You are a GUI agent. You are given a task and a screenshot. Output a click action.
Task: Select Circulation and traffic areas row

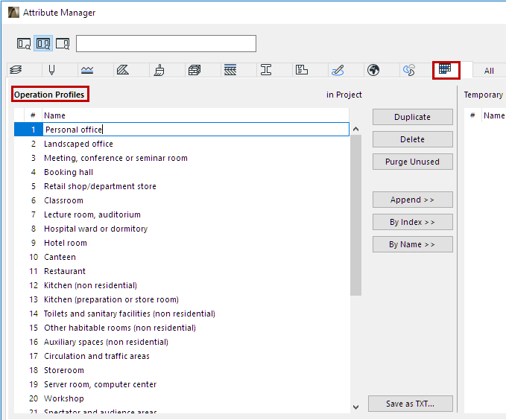click(x=182, y=356)
